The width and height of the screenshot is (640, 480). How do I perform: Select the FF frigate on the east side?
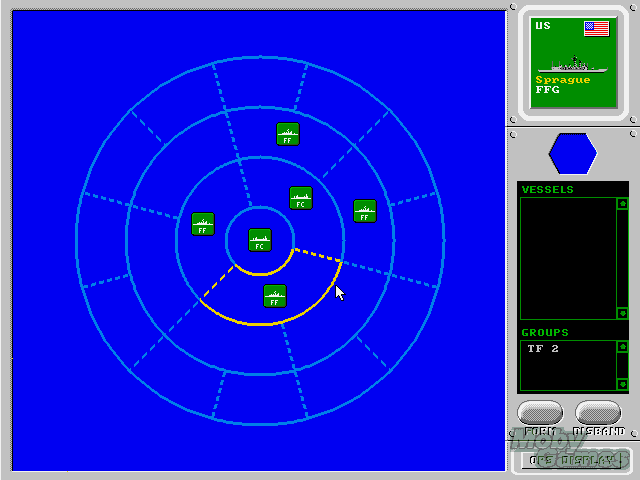pyautogui.click(x=364, y=211)
